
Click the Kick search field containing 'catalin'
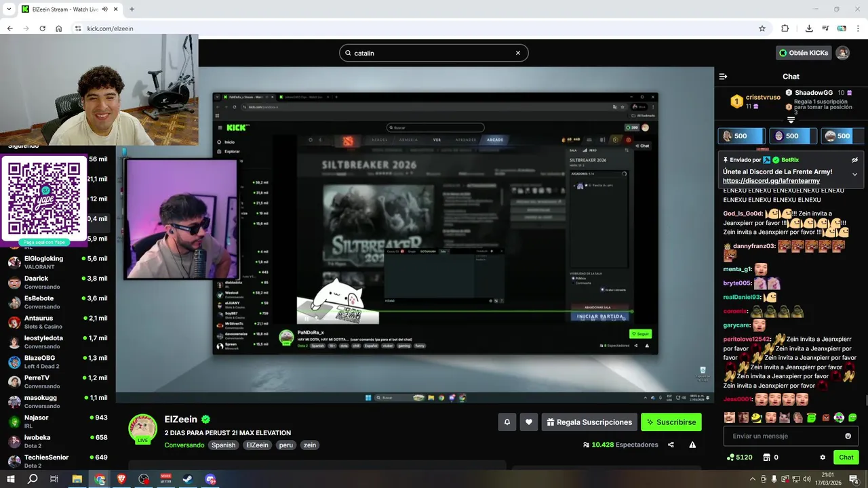pyautogui.click(x=433, y=53)
